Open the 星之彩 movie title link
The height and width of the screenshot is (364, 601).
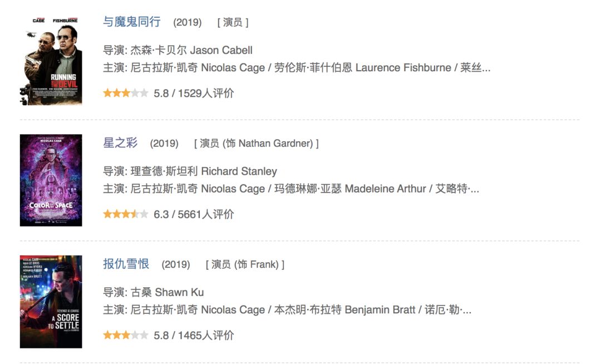pyautogui.click(x=120, y=143)
